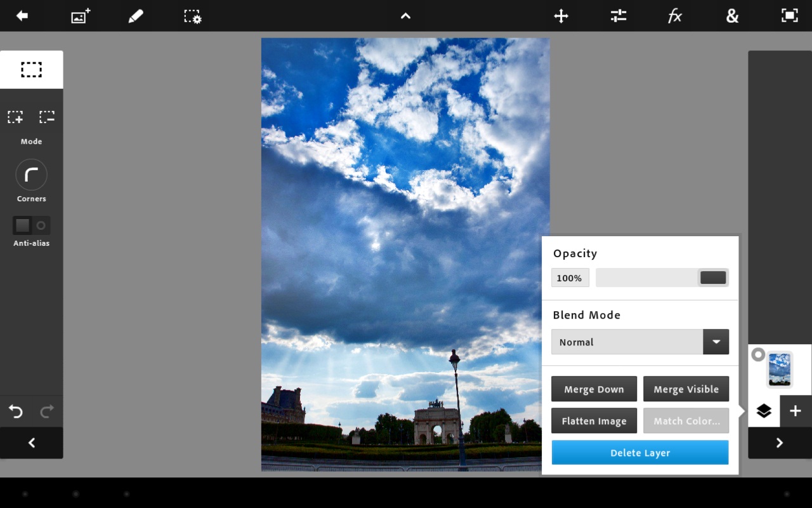The image size is (812, 508).
Task: Click the Opacity slider track
Action: (x=647, y=277)
